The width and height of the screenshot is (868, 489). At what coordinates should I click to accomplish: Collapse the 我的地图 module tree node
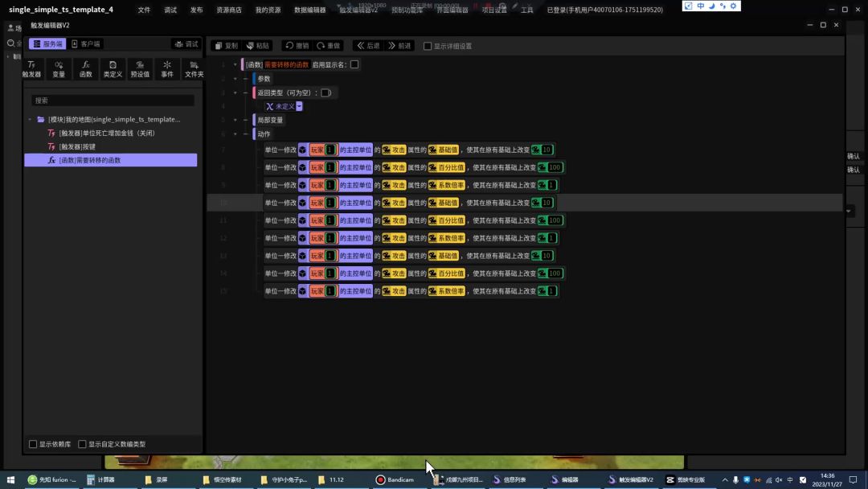[x=31, y=120]
